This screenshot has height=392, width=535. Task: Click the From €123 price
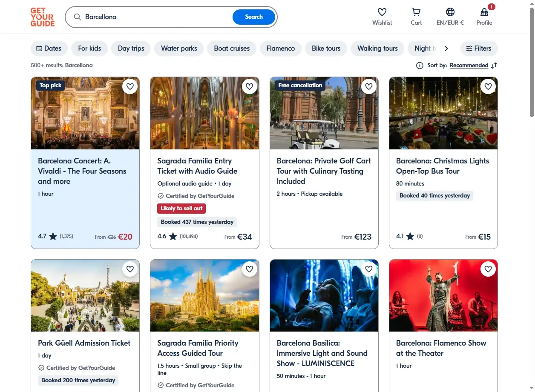pyautogui.click(x=356, y=237)
